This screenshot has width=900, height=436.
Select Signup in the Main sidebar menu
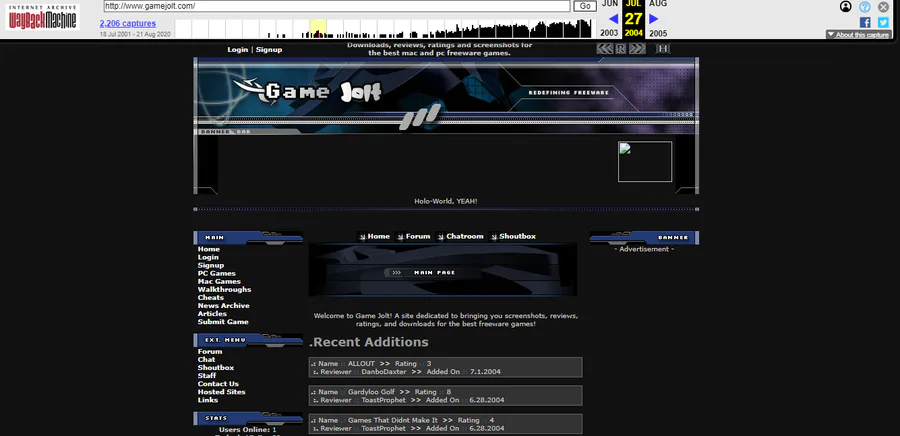tap(211, 265)
